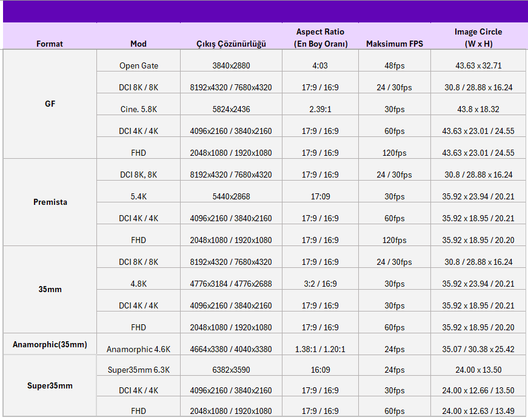Click the "35mm" format cell
Screen dimensions: 528x420
coord(50,289)
